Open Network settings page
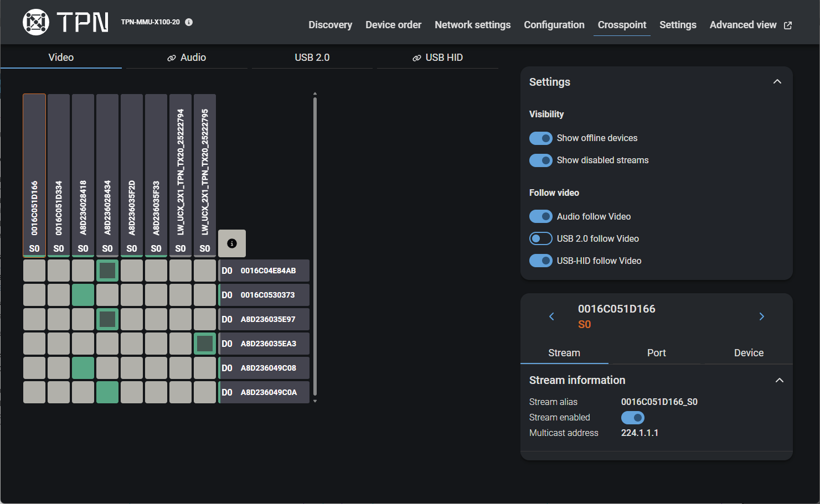 pyautogui.click(x=473, y=25)
